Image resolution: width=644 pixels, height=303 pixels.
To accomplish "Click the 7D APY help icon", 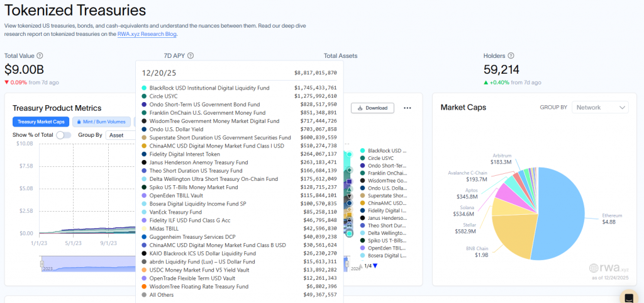I will 191,55.
